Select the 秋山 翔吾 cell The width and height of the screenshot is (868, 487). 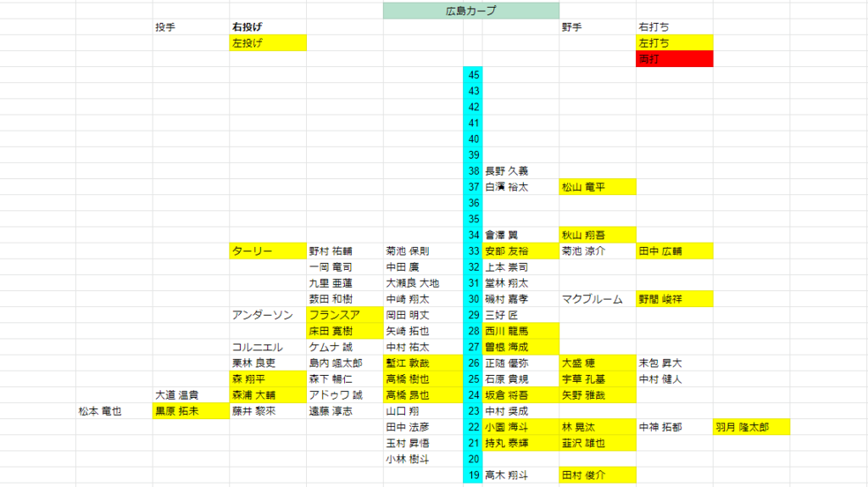pyautogui.click(x=598, y=235)
